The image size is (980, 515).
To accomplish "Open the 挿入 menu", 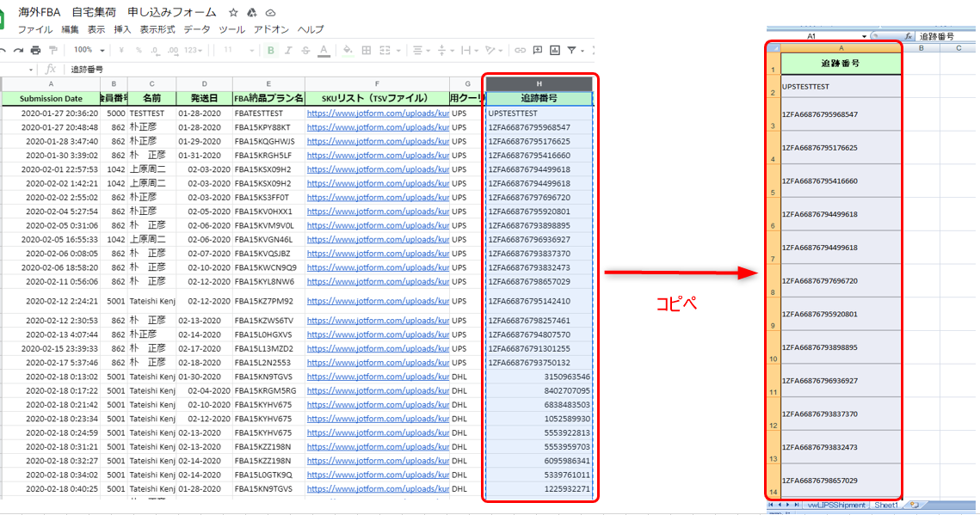I will [x=122, y=30].
